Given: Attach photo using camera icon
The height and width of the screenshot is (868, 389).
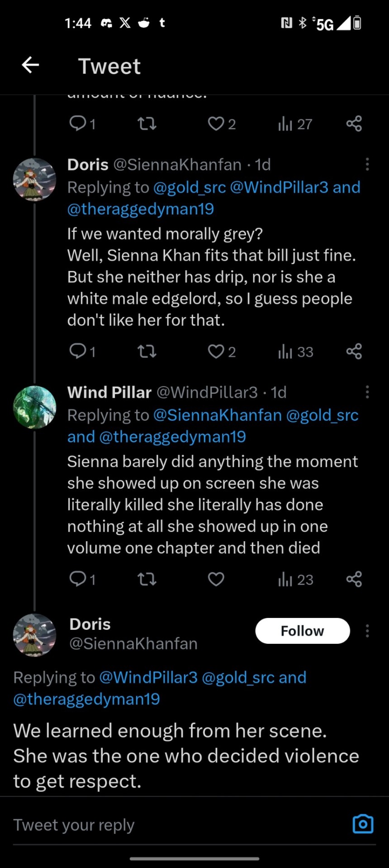Looking at the screenshot, I should 363,824.
